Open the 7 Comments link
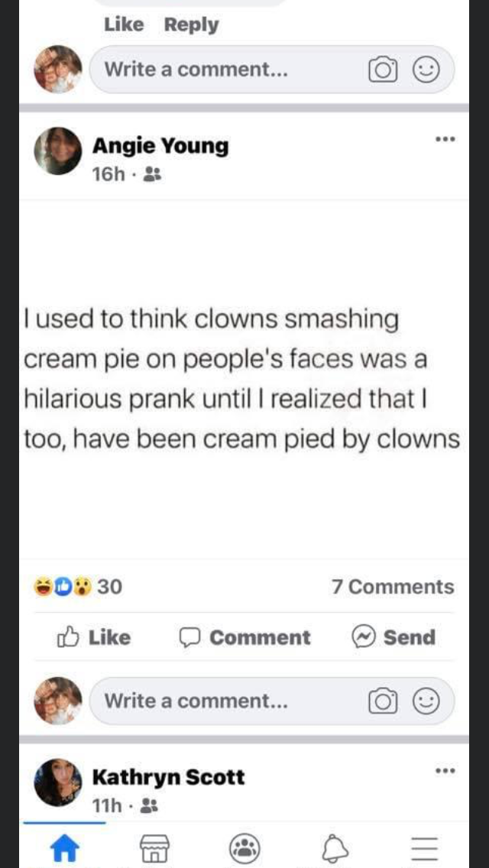Image resolution: width=489 pixels, height=868 pixels. 393,587
